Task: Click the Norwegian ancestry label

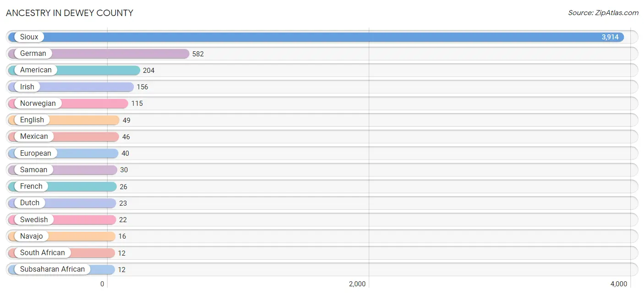Action: [38, 103]
